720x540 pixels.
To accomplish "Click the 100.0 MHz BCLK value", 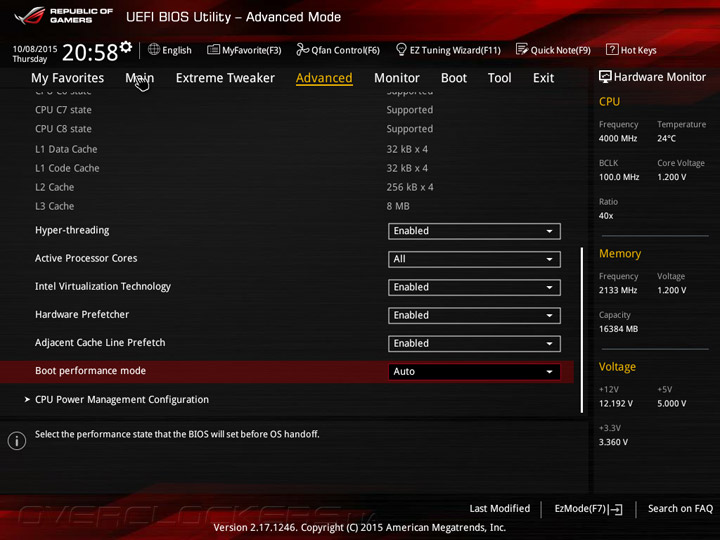I will [x=619, y=177].
